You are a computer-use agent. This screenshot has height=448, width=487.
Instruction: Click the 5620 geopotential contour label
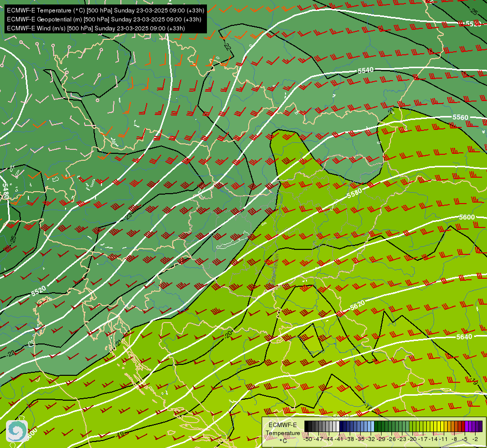click(x=358, y=305)
